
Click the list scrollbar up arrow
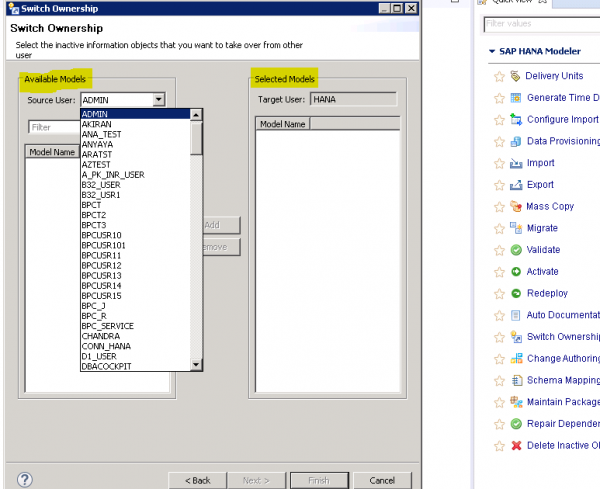tap(196, 114)
